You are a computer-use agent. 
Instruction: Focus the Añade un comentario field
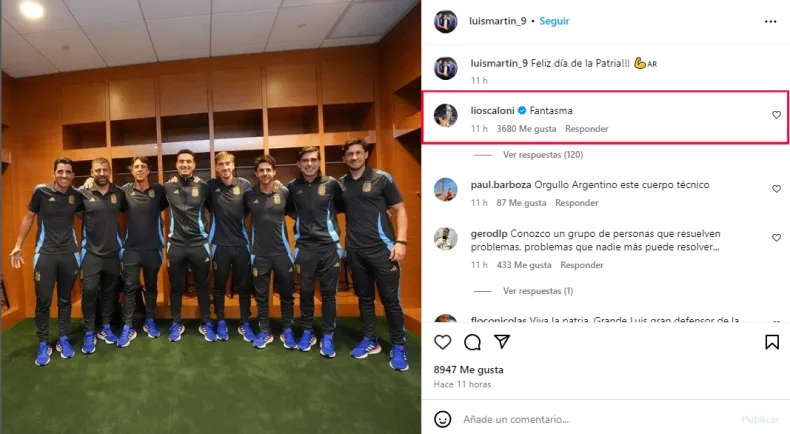595,419
